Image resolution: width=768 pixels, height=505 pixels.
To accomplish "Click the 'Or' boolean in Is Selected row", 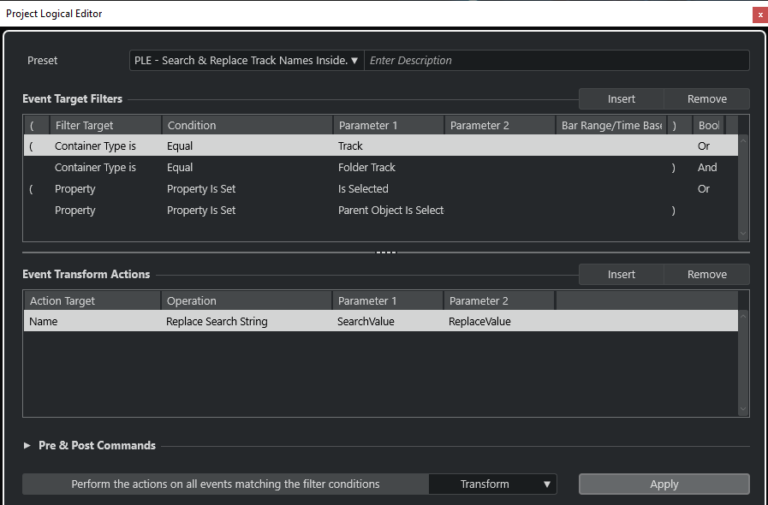I will point(703,189).
